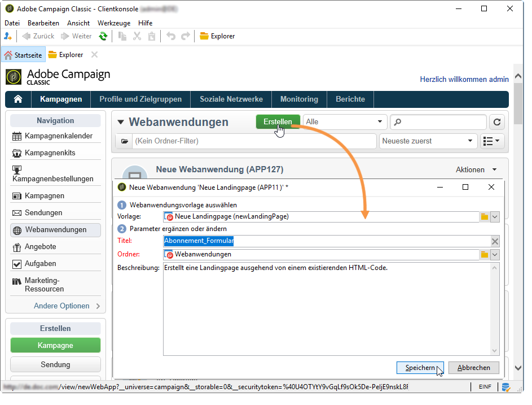The width and height of the screenshot is (532, 405).
Task: Open the Werkzeuge menu
Action: 114,23
